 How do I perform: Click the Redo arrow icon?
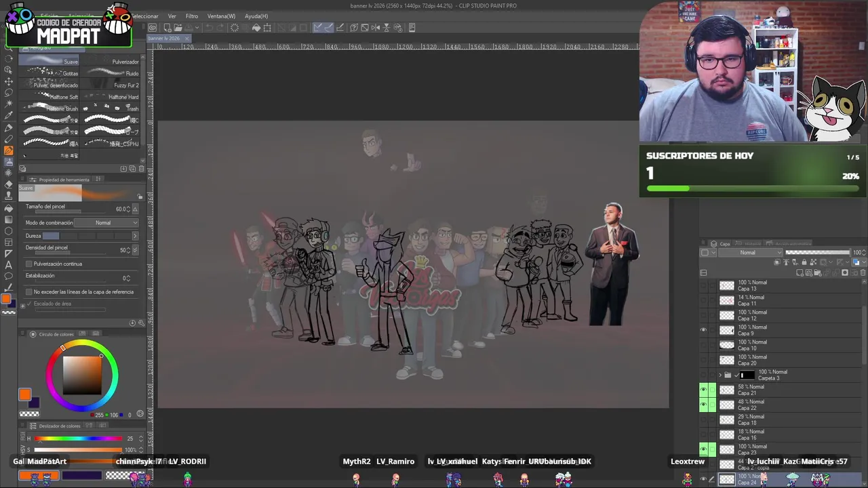[x=220, y=28]
